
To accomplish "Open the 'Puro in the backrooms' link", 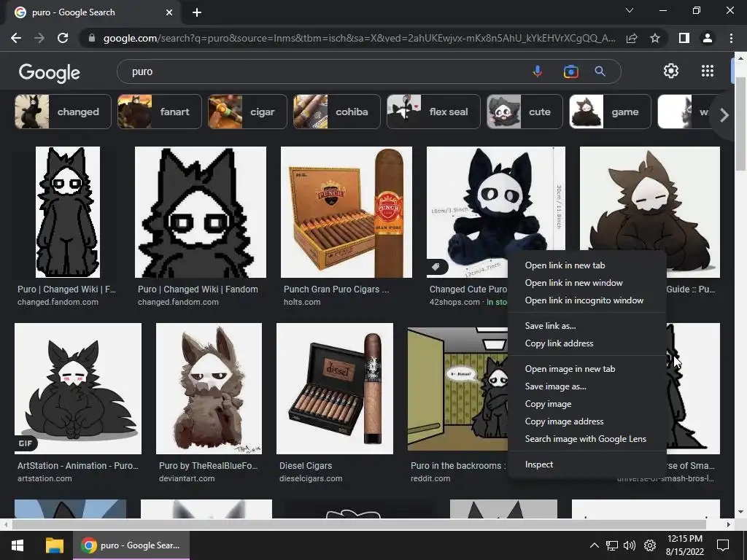I will (x=457, y=466).
